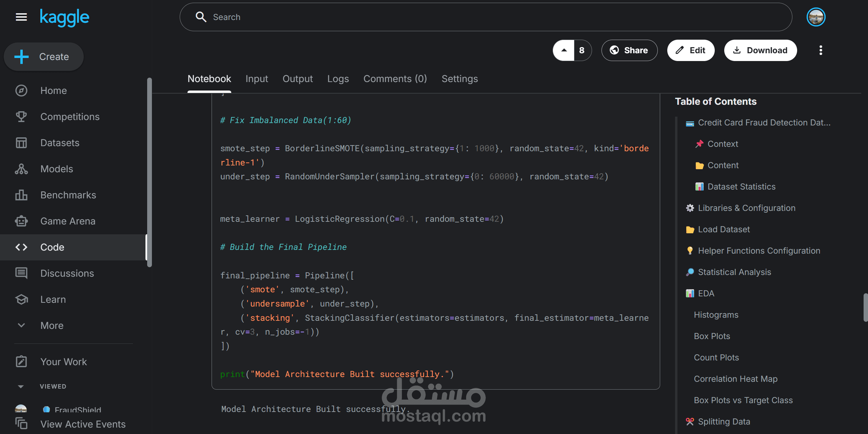Click the Search input field
Viewport: 868px width, 434px height.
[485, 17]
